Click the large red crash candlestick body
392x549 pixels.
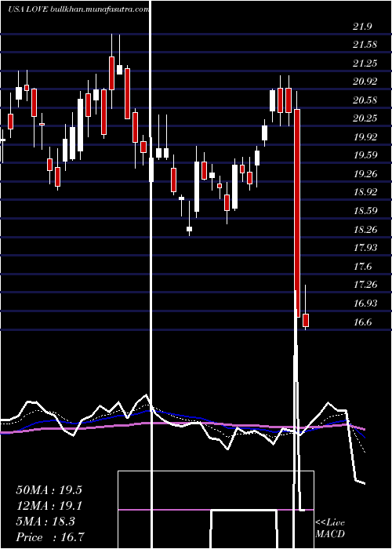pos(297,213)
